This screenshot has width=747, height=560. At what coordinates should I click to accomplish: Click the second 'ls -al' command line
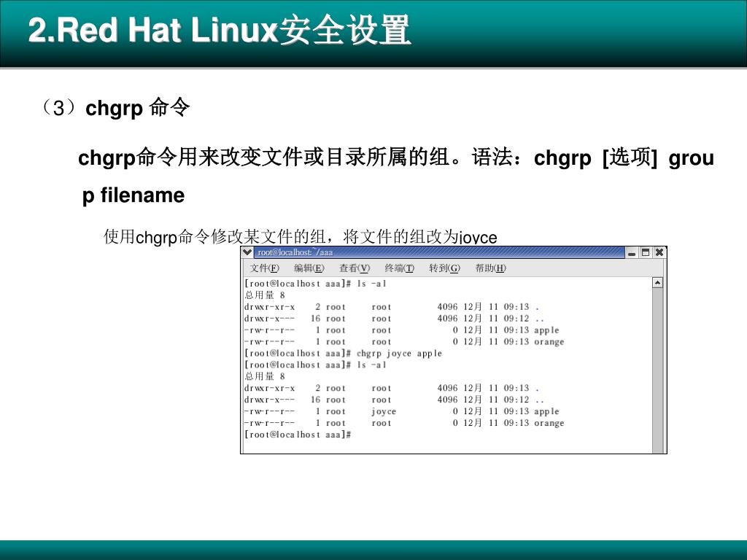pos(315,365)
